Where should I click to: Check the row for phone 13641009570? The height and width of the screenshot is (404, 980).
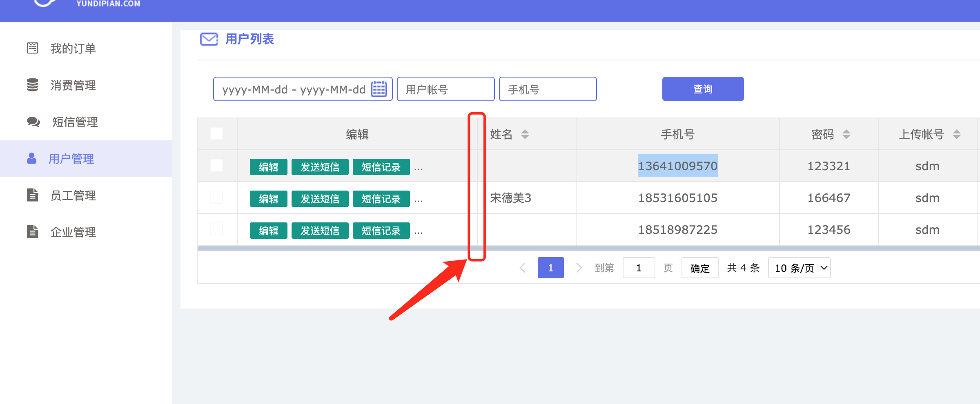click(x=216, y=166)
